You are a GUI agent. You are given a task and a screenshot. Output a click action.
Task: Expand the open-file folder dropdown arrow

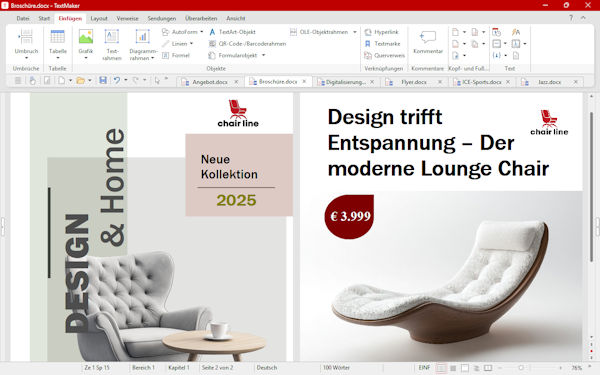coord(90,80)
